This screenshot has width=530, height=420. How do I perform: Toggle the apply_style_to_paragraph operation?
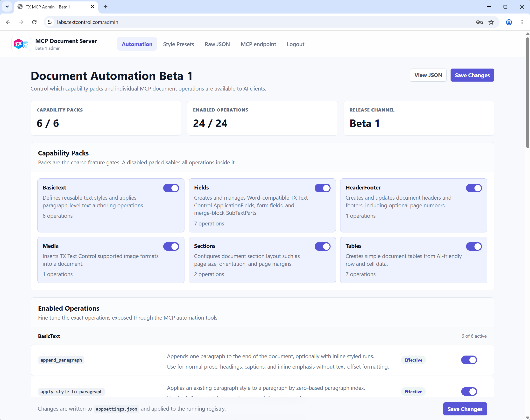[469, 392]
